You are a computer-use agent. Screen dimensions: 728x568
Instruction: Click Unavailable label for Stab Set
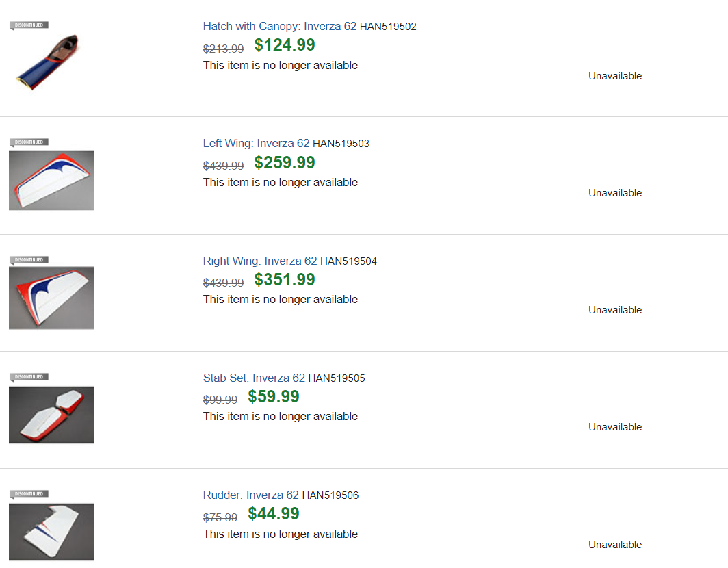click(615, 427)
